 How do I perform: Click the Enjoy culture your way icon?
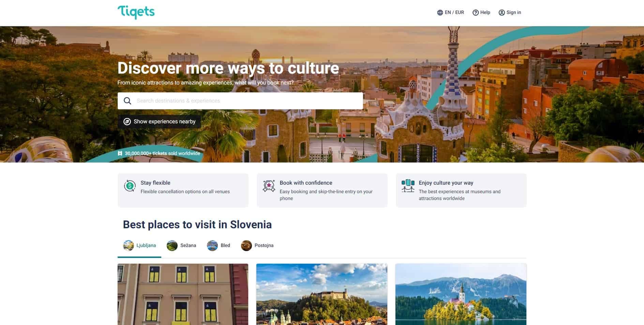(408, 186)
